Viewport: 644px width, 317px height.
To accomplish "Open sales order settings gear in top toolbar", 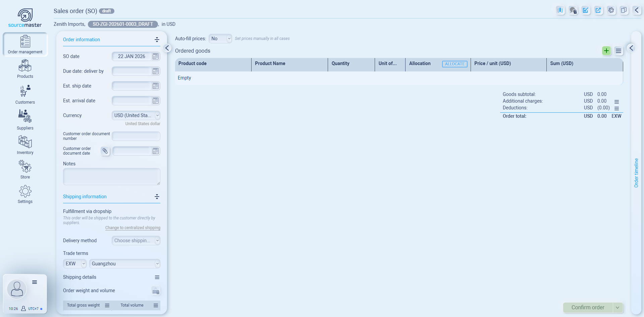I will 611,10.
